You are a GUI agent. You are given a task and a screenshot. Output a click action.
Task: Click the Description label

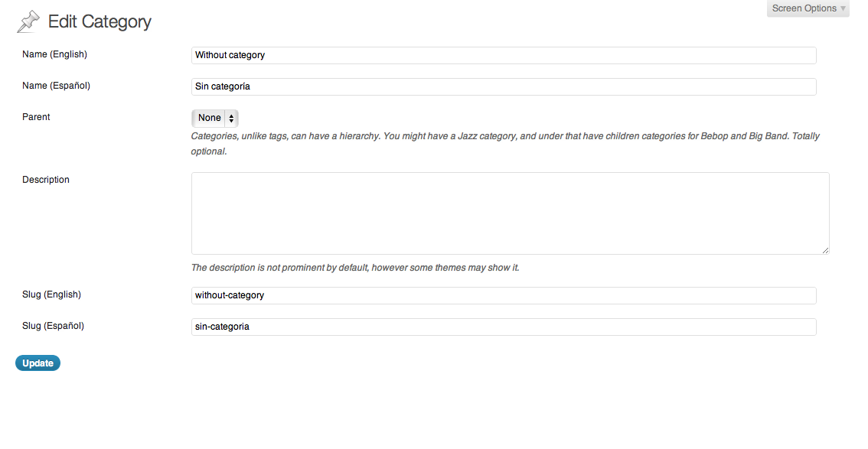[x=46, y=180]
